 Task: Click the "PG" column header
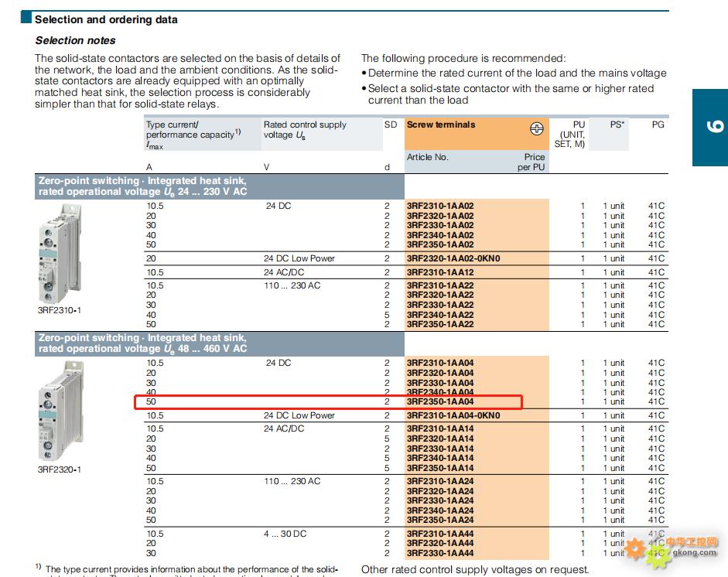[658, 125]
